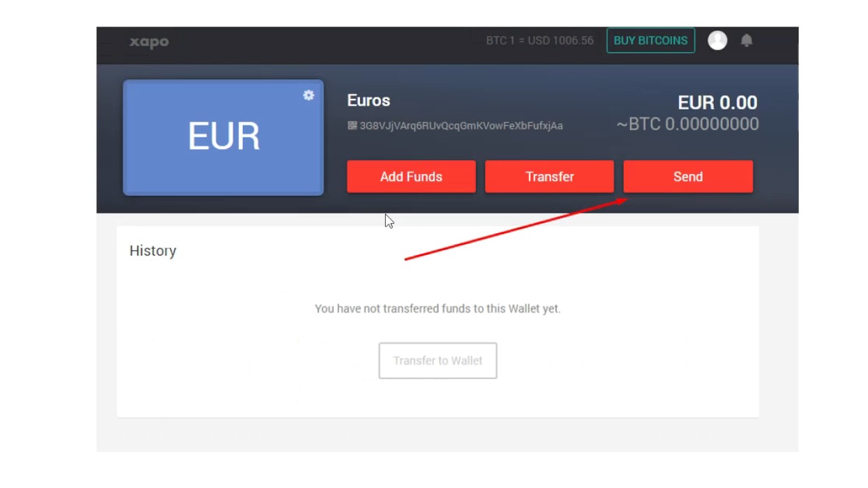Screen dimensions: 868x488
Task: Click the red Send button
Action: tap(688, 176)
